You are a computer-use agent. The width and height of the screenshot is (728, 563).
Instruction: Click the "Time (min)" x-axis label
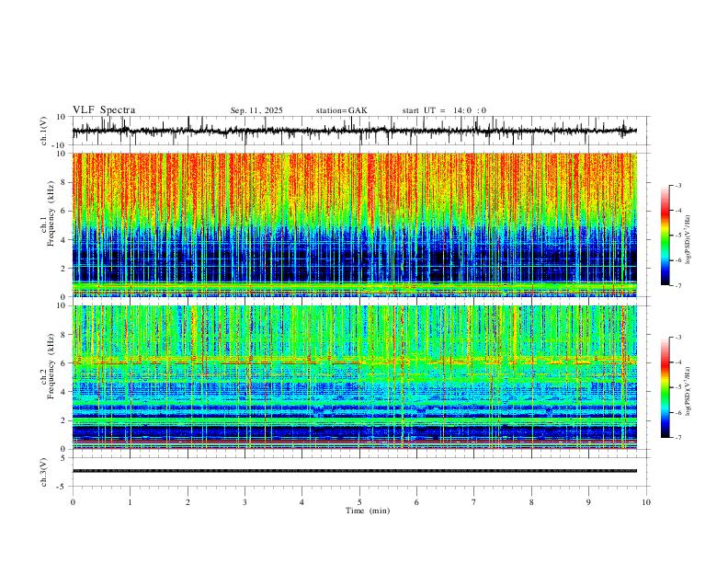pyautogui.click(x=368, y=511)
